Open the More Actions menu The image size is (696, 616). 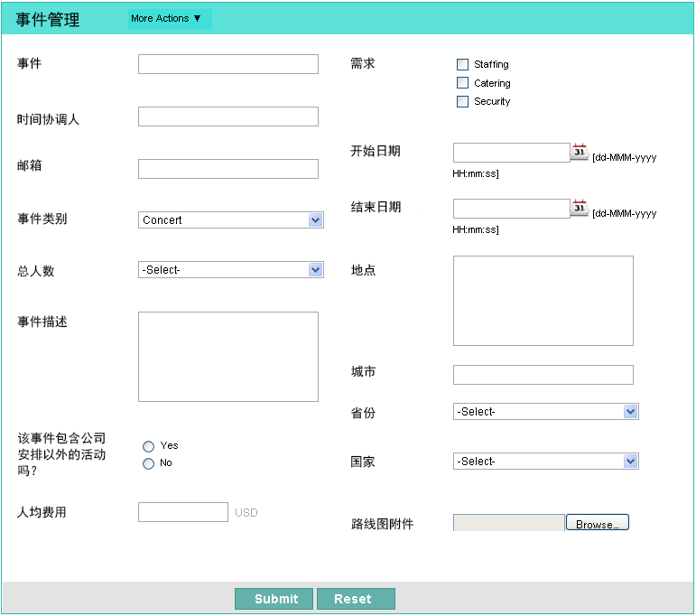tap(167, 18)
